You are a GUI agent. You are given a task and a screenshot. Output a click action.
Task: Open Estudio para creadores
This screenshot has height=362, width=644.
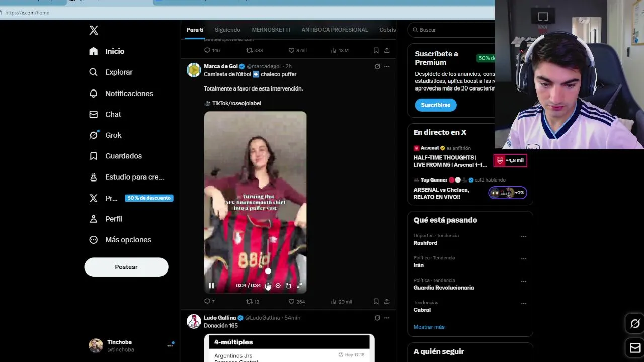pos(126,177)
